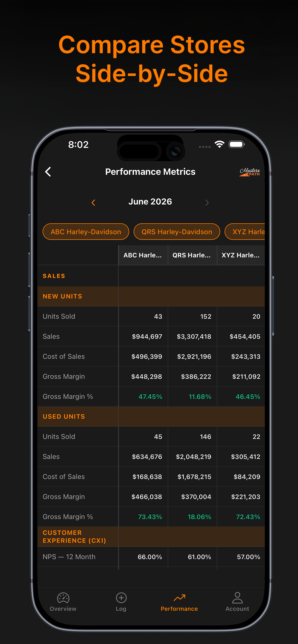Tap the NEW UNITS section header
Screen dimensions: 298x644
(151, 297)
